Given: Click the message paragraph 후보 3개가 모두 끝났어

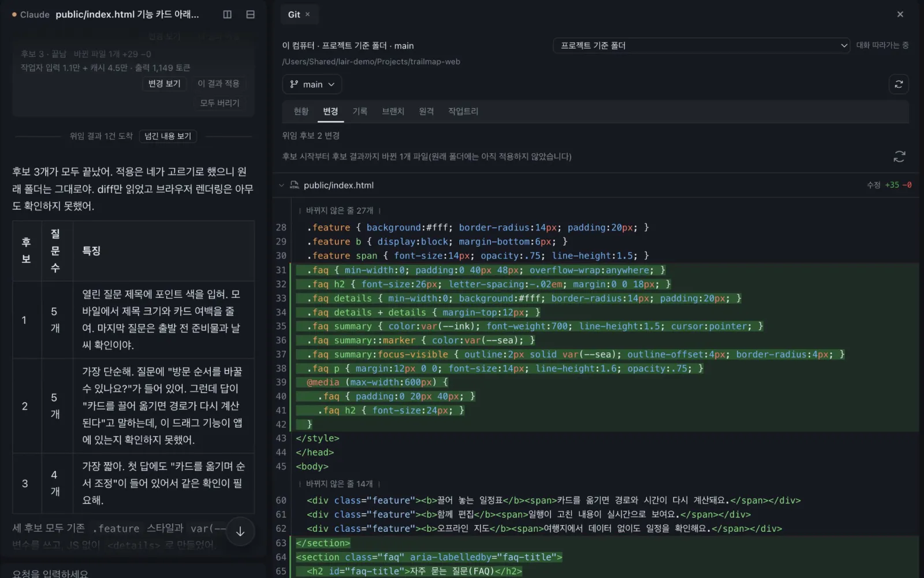Looking at the screenshot, I should tap(133, 189).
